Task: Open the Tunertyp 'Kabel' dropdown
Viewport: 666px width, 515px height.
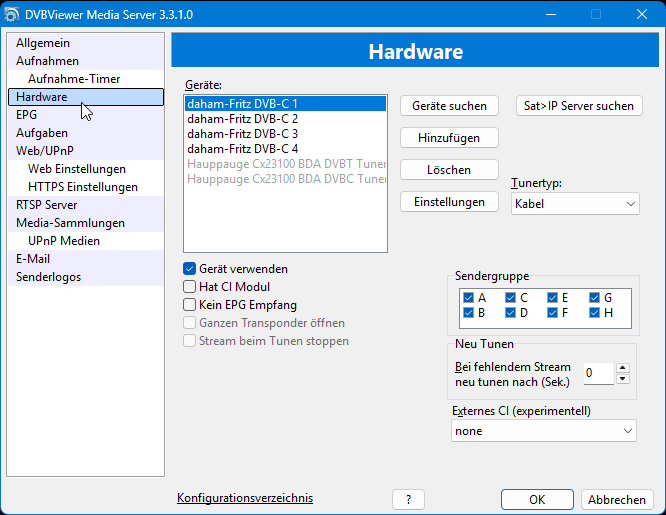Action: point(575,204)
